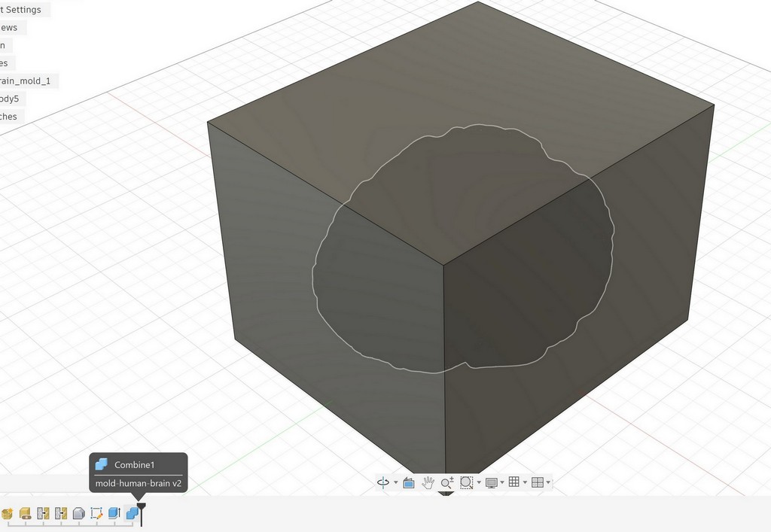
Task: Expand the Viewports dropdown arrow
Action: click(x=548, y=482)
